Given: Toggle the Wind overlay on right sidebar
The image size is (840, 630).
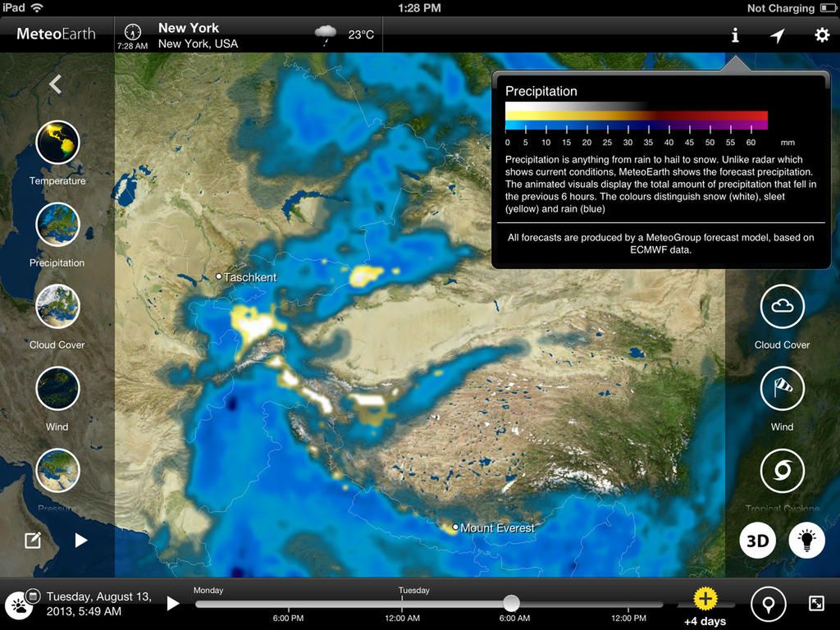Looking at the screenshot, I should tap(782, 388).
